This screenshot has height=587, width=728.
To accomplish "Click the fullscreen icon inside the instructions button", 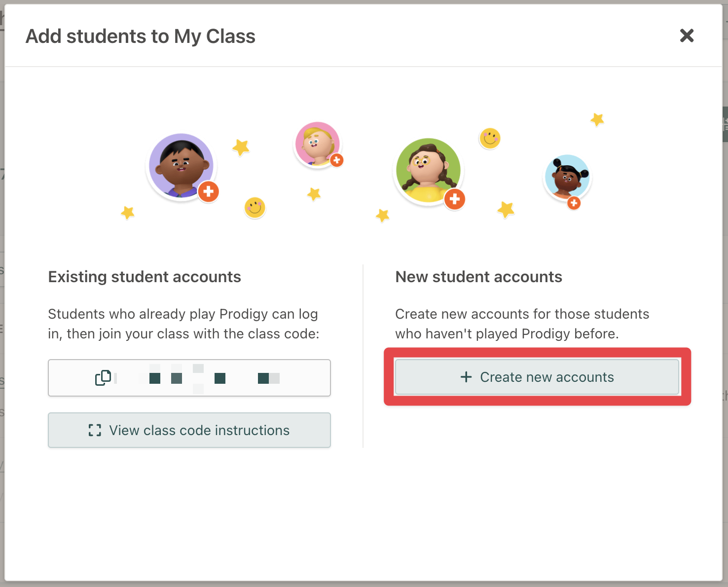I will (95, 430).
